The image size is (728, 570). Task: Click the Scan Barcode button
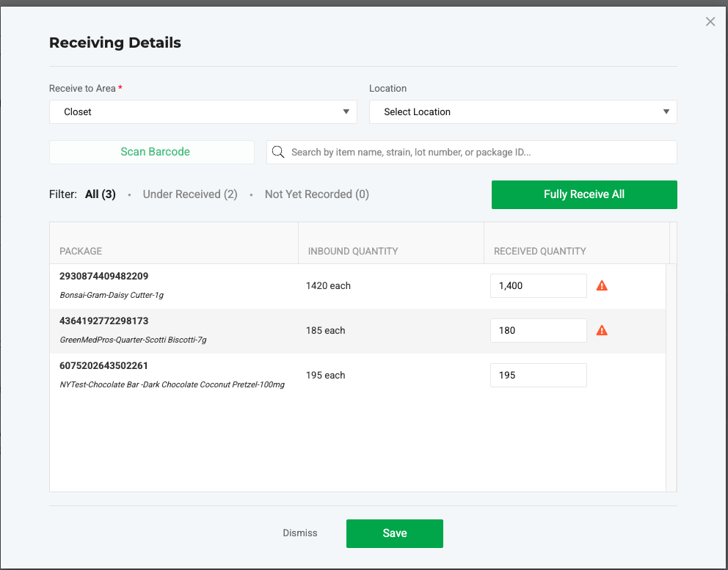[x=152, y=152]
